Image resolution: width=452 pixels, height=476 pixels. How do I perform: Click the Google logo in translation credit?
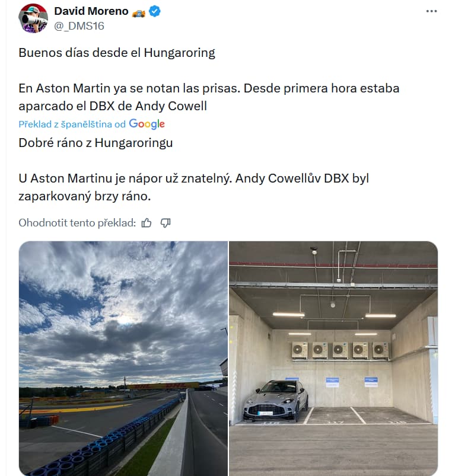point(147,124)
